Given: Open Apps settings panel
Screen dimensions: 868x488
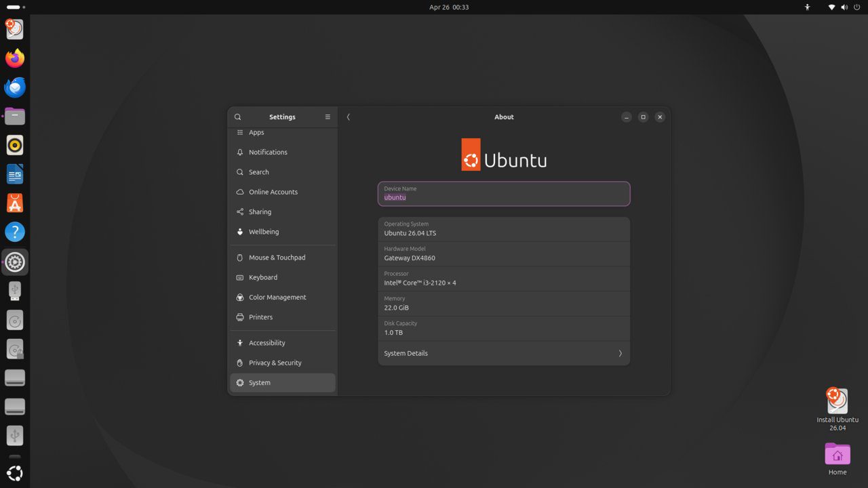Looking at the screenshot, I should (283, 132).
